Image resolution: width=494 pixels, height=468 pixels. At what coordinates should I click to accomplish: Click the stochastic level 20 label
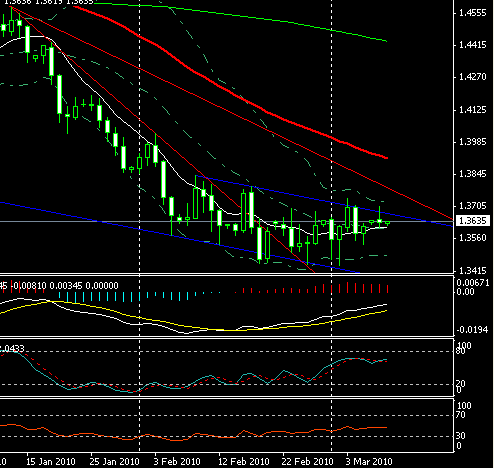point(461,384)
